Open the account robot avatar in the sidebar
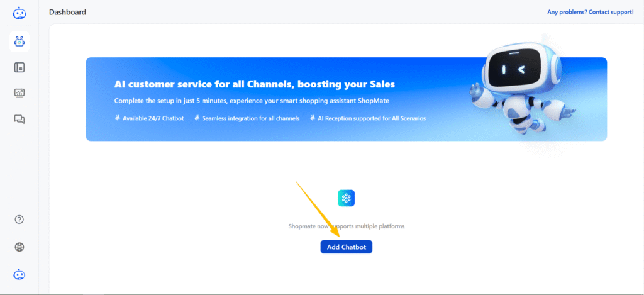The height and width of the screenshot is (295, 644). (x=19, y=274)
